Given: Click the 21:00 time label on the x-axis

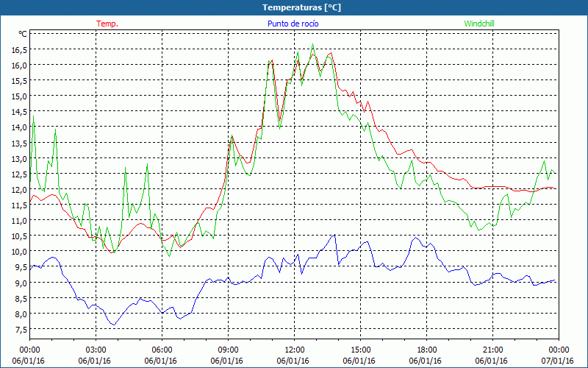Looking at the screenshot, I should pyautogui.click(x=492, y=350).
